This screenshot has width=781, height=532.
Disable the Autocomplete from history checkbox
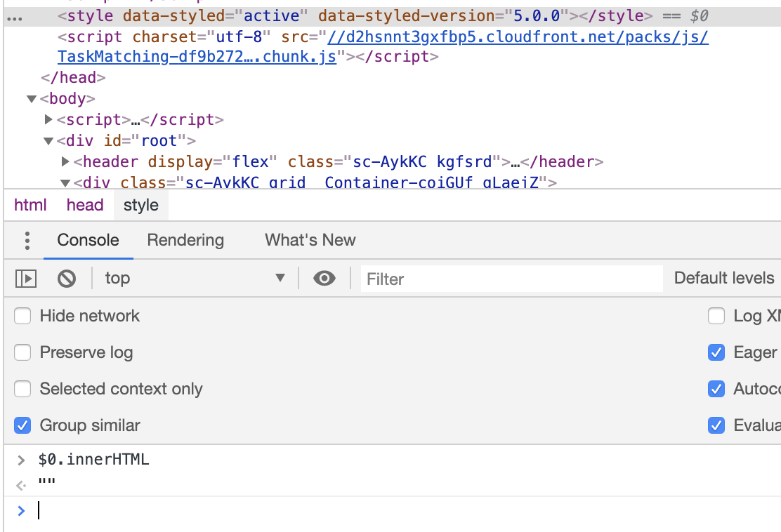click(716, 389)
